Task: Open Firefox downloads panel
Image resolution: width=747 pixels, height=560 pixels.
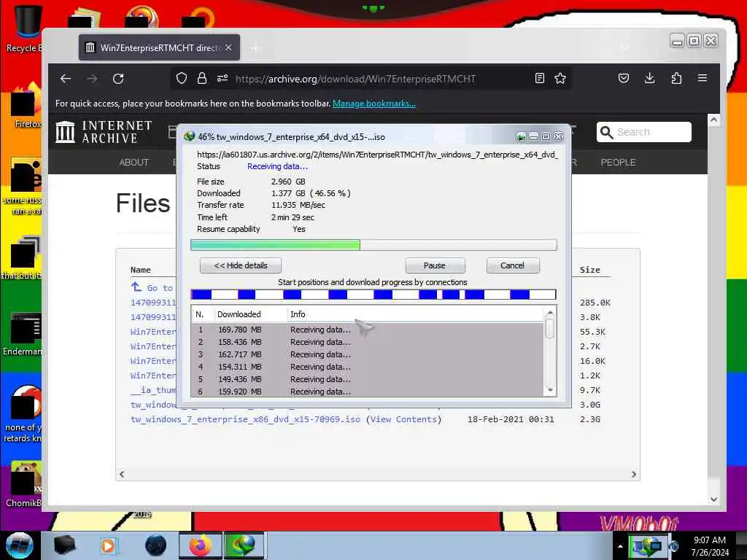Action: 649,78
